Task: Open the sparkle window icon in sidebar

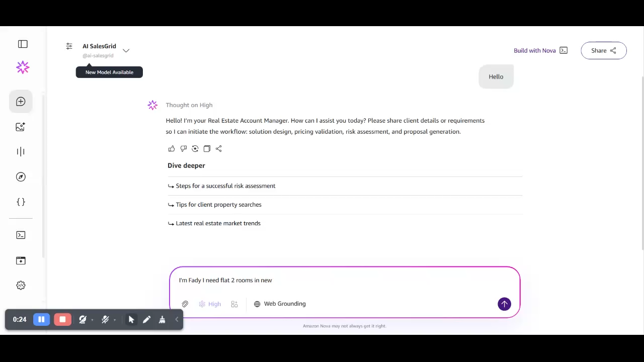Action: (x=21, y=260)
